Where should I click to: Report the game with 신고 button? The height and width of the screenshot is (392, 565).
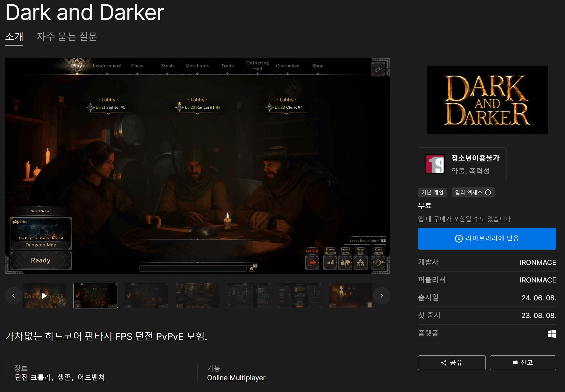tap(523, 363)
